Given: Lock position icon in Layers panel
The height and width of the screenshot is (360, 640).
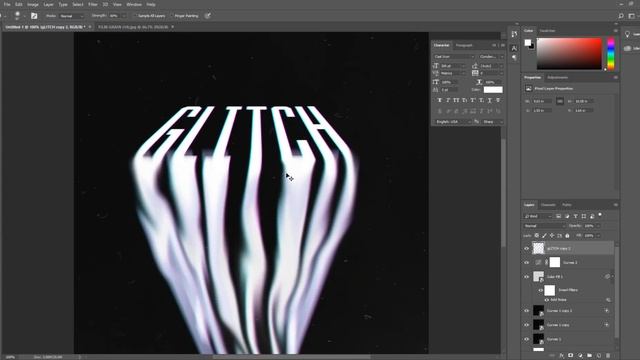Looking at the screenshot, I should point(552,236).
